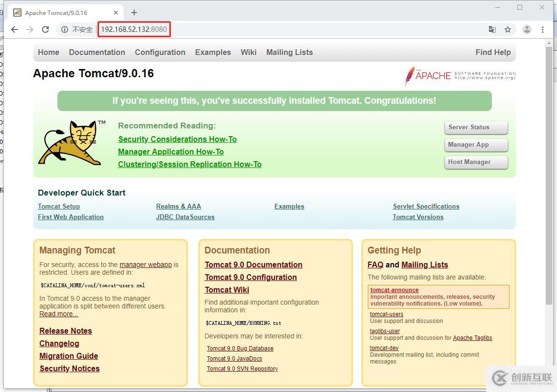Reload the Tomcat page

[x=45, y=29]
